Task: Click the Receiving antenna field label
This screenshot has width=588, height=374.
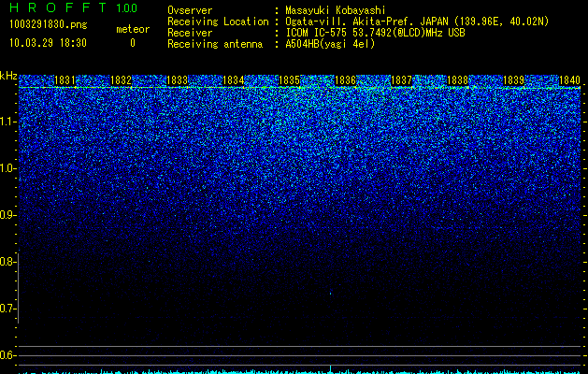Action: point(215,44)
